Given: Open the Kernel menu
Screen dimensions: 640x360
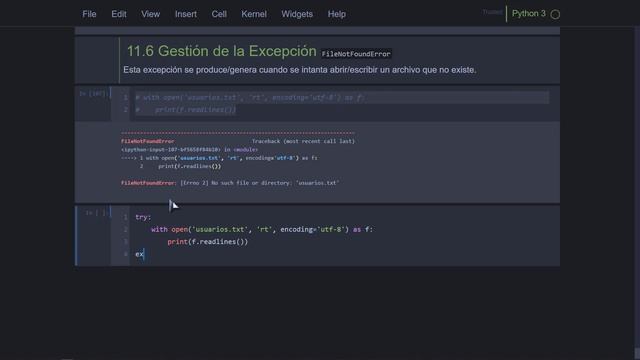Looking at the screenshot, I should (x=254, y=14).
